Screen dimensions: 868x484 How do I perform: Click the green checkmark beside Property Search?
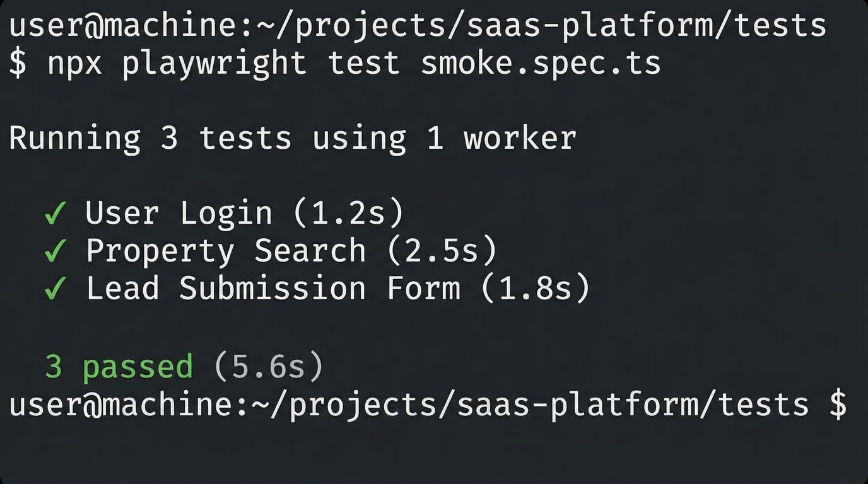pos(56,251)
